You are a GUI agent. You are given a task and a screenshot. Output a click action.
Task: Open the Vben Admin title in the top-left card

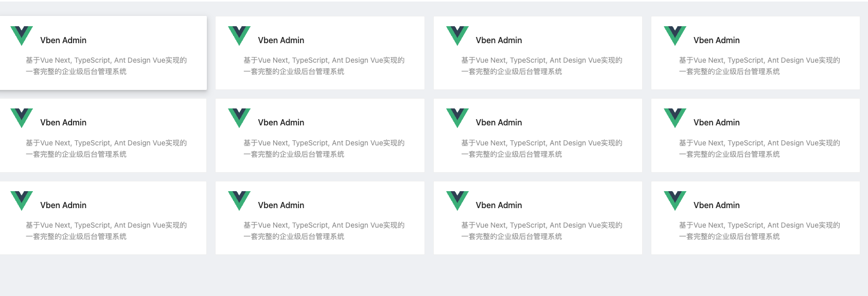point(63,40)
